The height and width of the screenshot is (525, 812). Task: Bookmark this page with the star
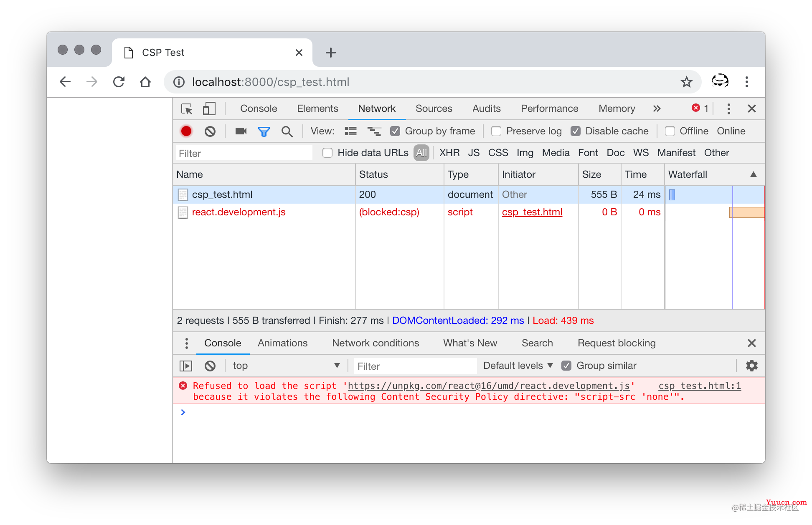[x=686, y=82]
